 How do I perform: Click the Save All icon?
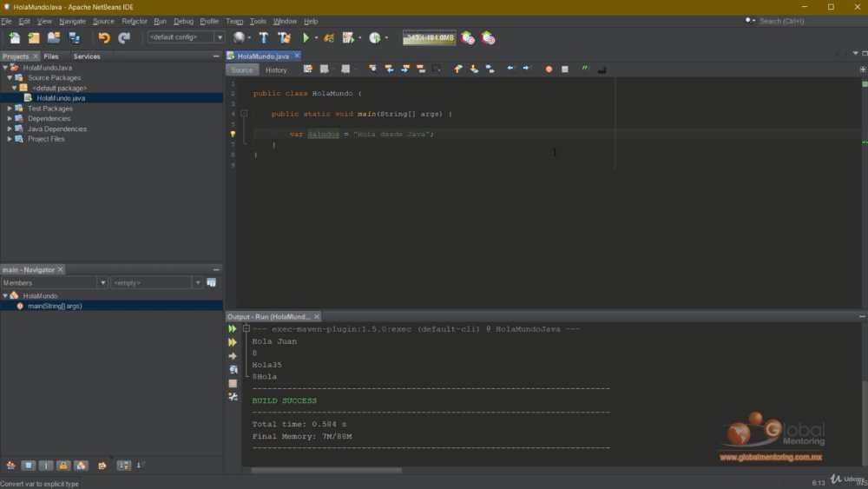tap(74, 37)
